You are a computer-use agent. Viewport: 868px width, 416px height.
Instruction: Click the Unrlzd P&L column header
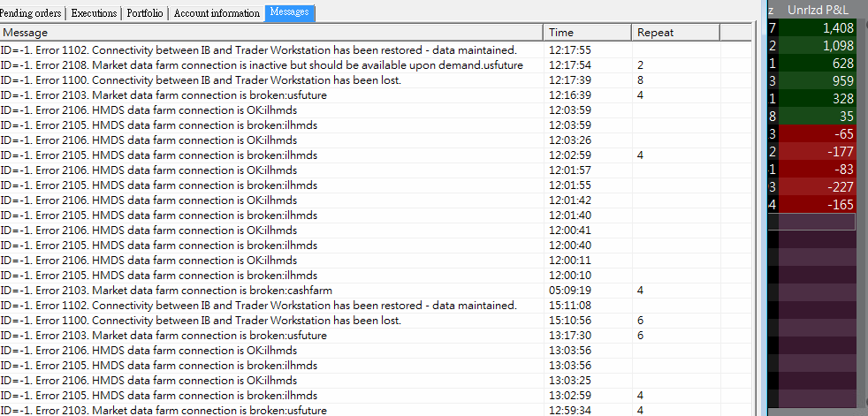[818, 10]
